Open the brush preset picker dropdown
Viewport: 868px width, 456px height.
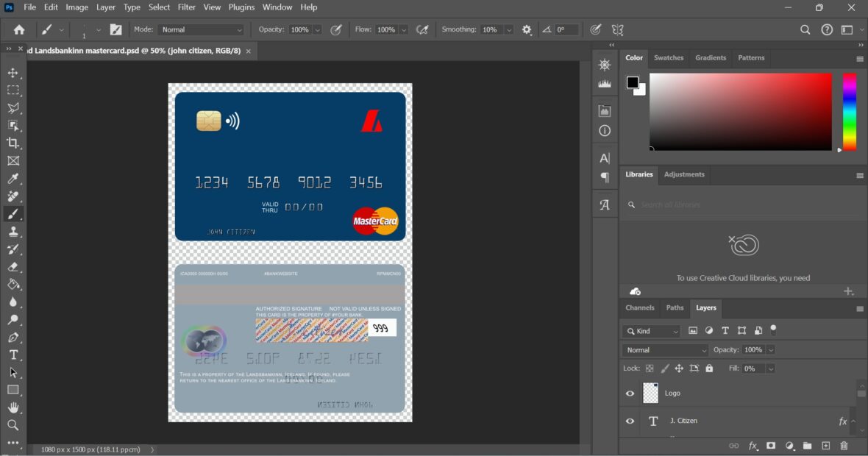tap(99, 30)
